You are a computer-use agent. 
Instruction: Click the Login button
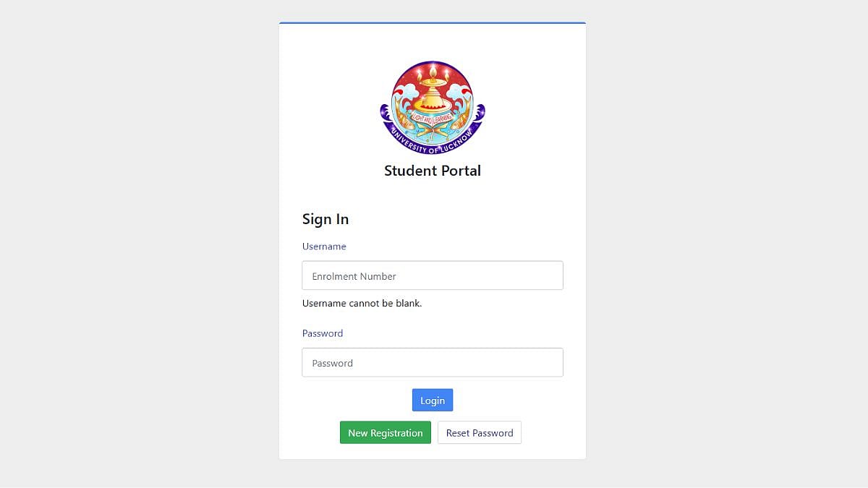point(433,400)
